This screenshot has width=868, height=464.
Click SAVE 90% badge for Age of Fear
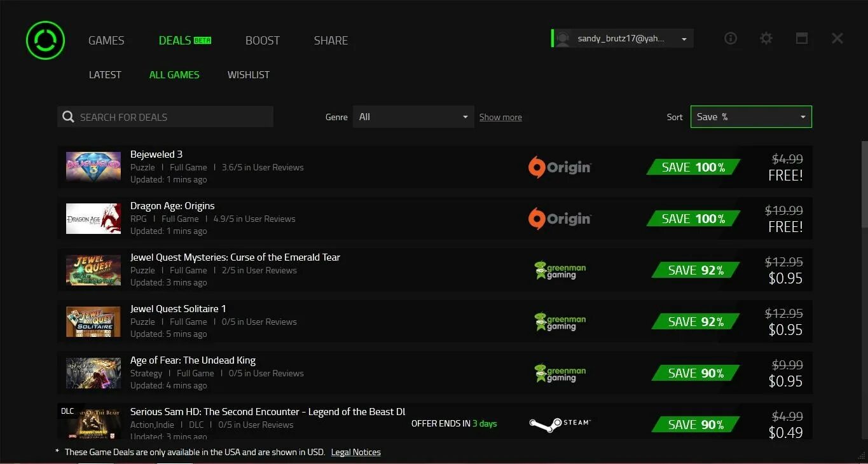pos(696,373)
